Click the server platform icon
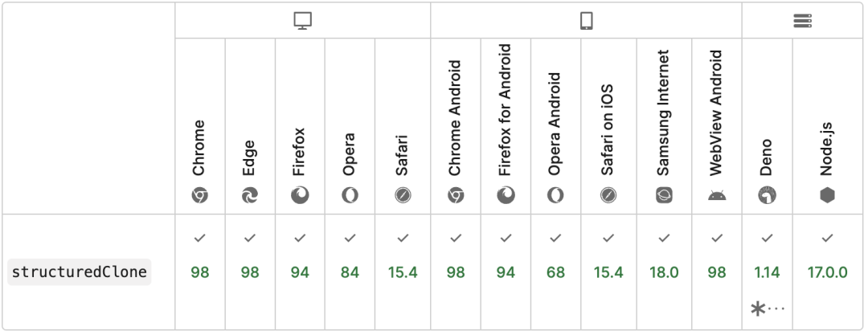Screen dimensions: 868x335 [x=802, y=21]
